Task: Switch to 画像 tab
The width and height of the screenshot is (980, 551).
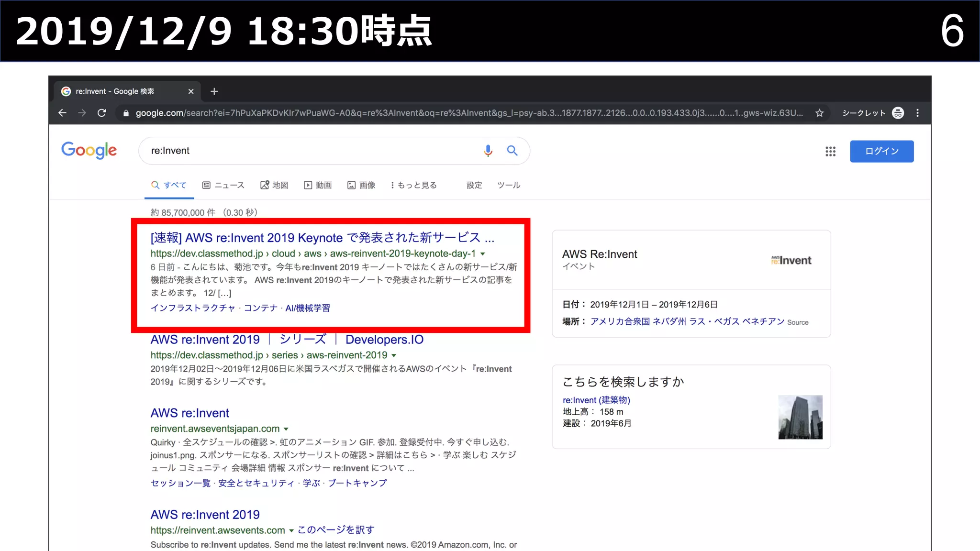Action: (362, 185)
